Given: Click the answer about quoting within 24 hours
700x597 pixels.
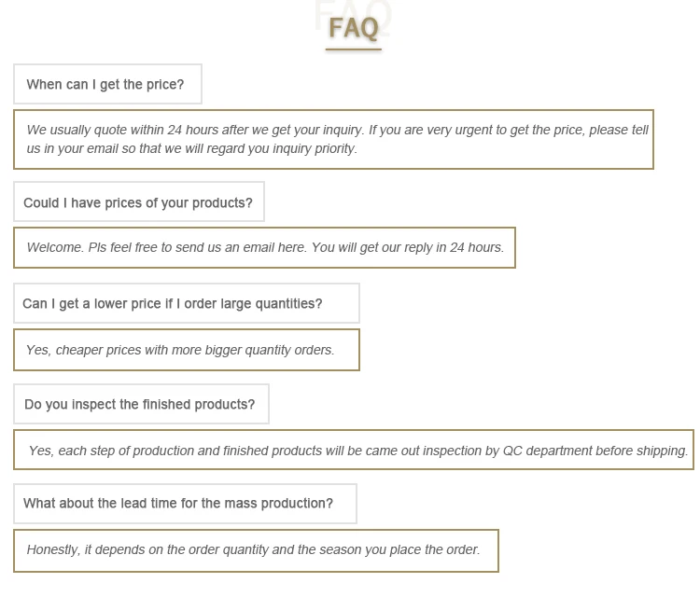Looking at the screenshot, I should coord(333,139).
